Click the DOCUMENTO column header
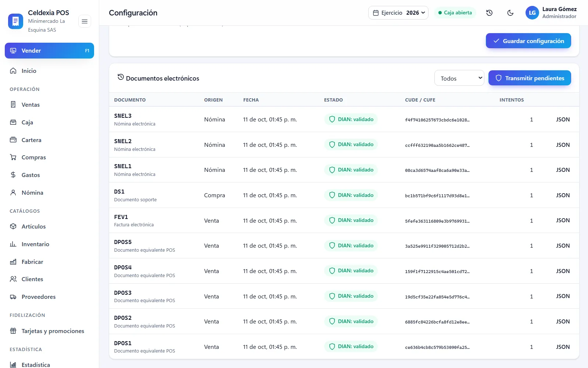 pos(130,100)
